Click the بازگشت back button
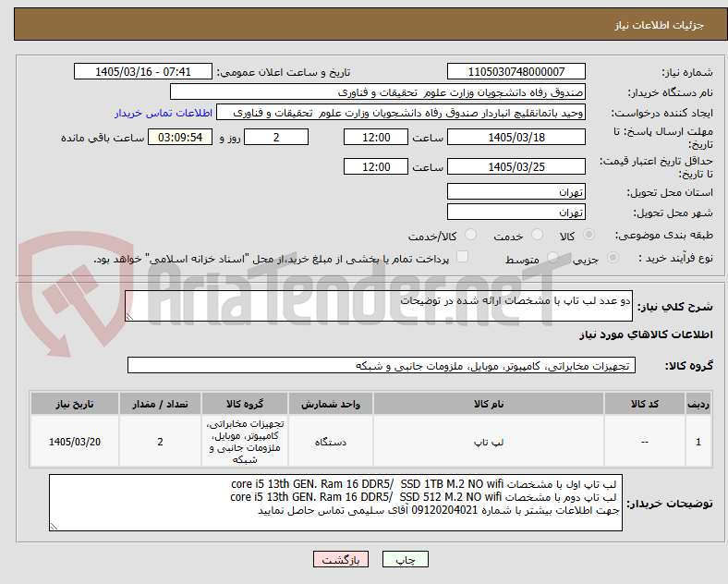Viewport: 728px width, 584px height. pos(341,559)
